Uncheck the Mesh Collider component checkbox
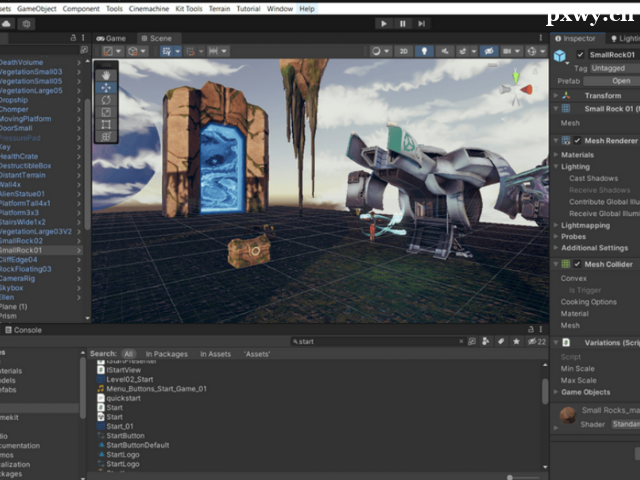This screenshot has height=480, width=640. tap(577, 264)
